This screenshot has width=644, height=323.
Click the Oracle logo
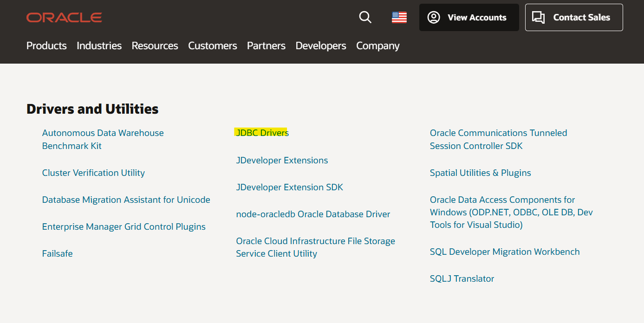coord(64,18)
